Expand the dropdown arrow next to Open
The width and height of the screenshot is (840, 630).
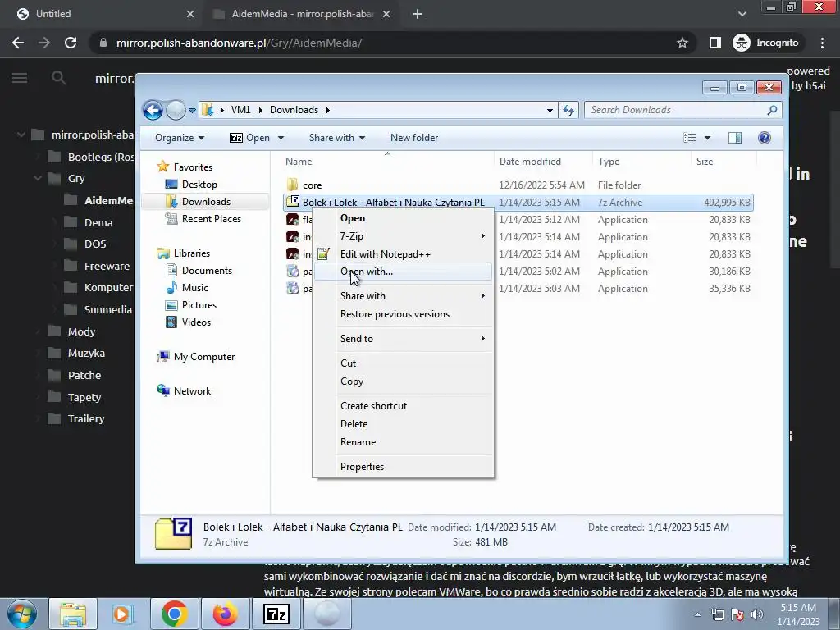pyautogui.click(x=281, y=138)
